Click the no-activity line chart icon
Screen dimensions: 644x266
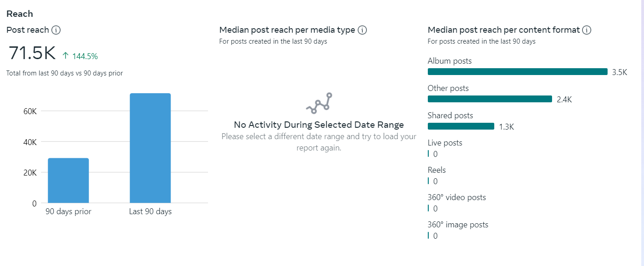pos(319,103)
